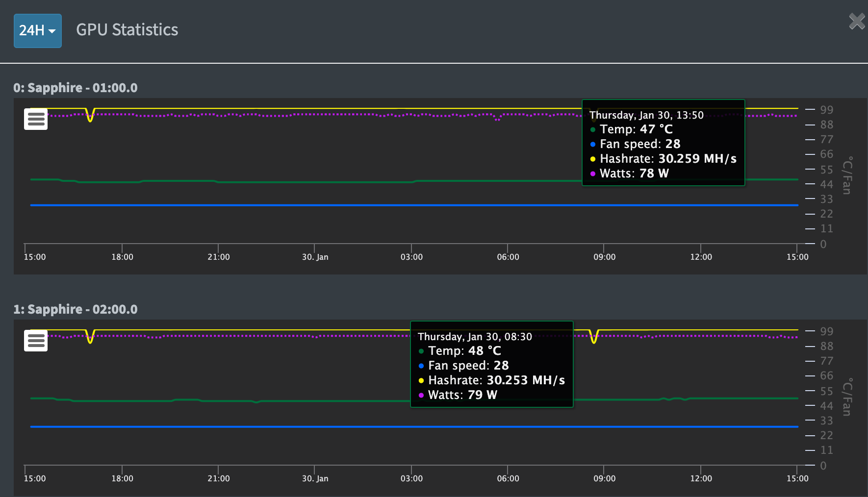The image size is (868, 497).
Task: Open chart menu for GPU 1 Sapphire
Action: pos(36,341)
